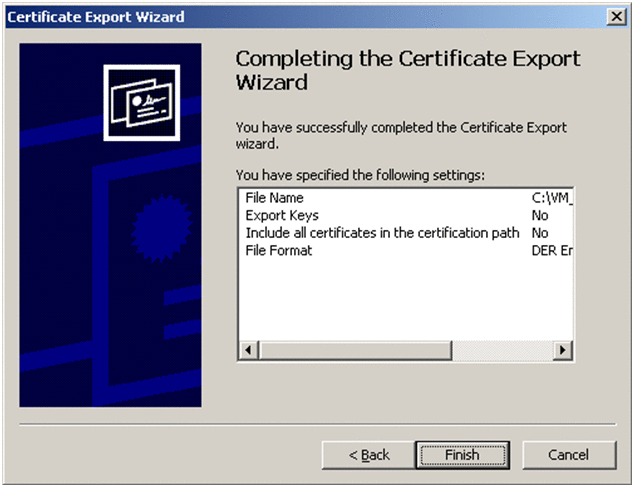Click the C:\VM_ file path value
Viewport: 635px width, 489px height.
[x=552, y=198]
